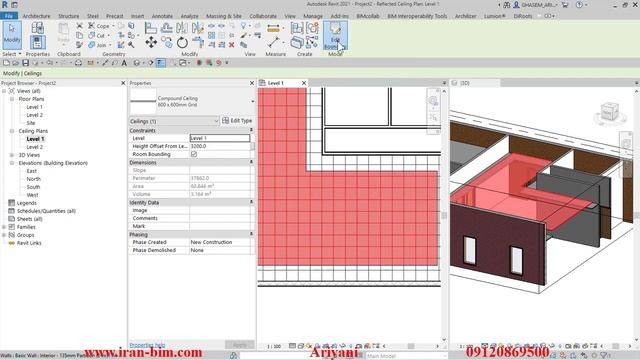Open the File tab
Image resolution: width=640 pixels, height=360 pixels.
(x=9, y=16)
